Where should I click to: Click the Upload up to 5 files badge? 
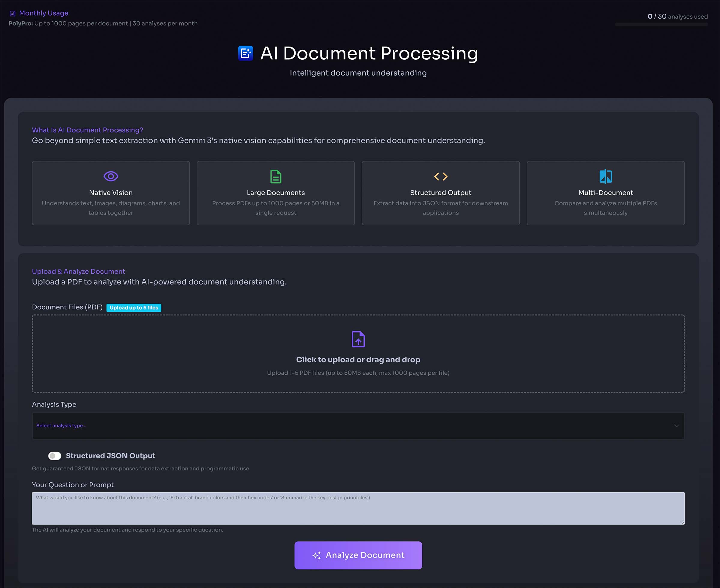pyautogui.click(x=134, y=307)
